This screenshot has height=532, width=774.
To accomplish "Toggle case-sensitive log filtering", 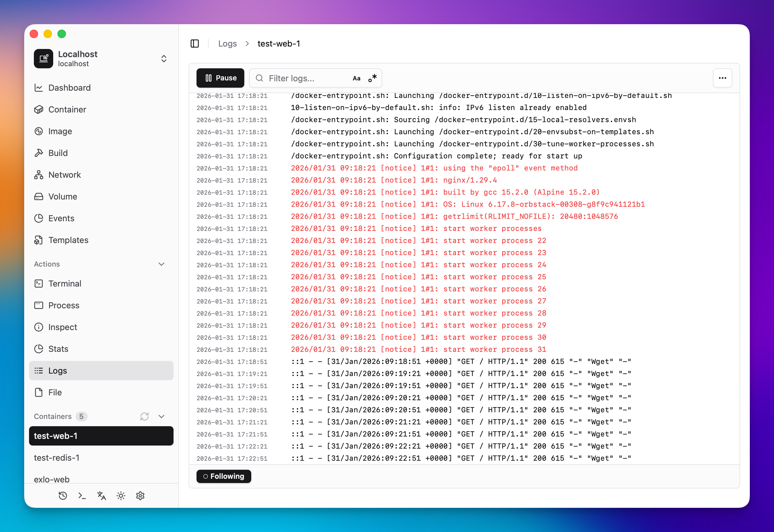I will tap(356, 78).
